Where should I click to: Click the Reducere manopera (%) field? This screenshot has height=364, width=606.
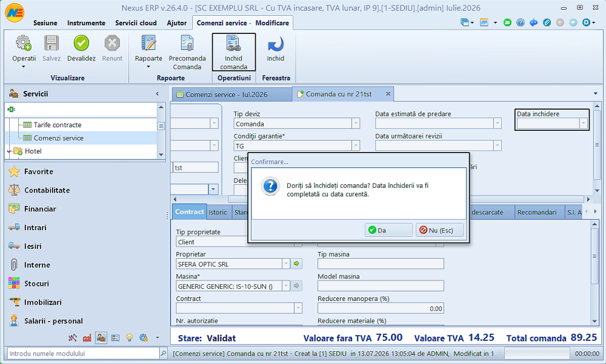coord(381,308)
